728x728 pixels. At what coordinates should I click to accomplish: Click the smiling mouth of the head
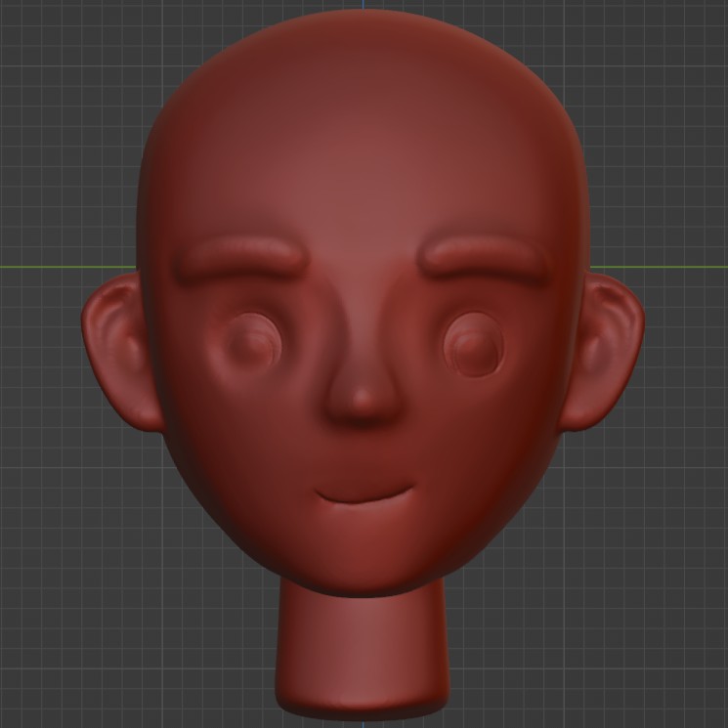[365, 496]
